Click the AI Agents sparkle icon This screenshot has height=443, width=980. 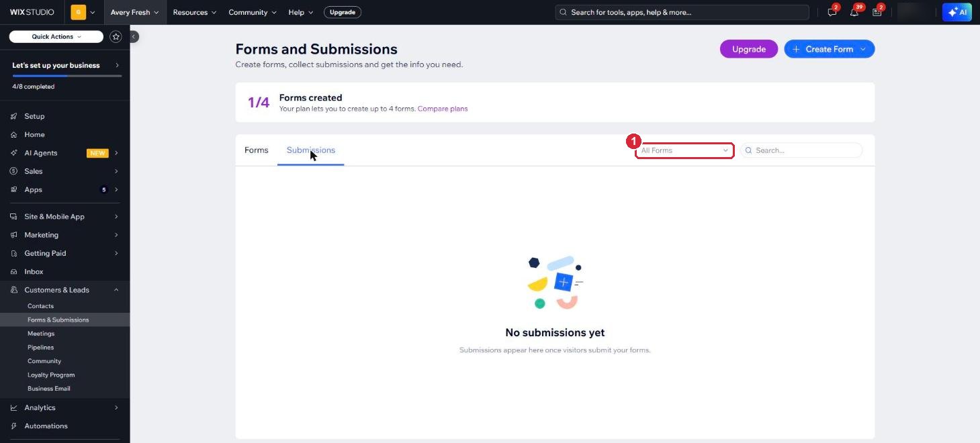[13, 153]
